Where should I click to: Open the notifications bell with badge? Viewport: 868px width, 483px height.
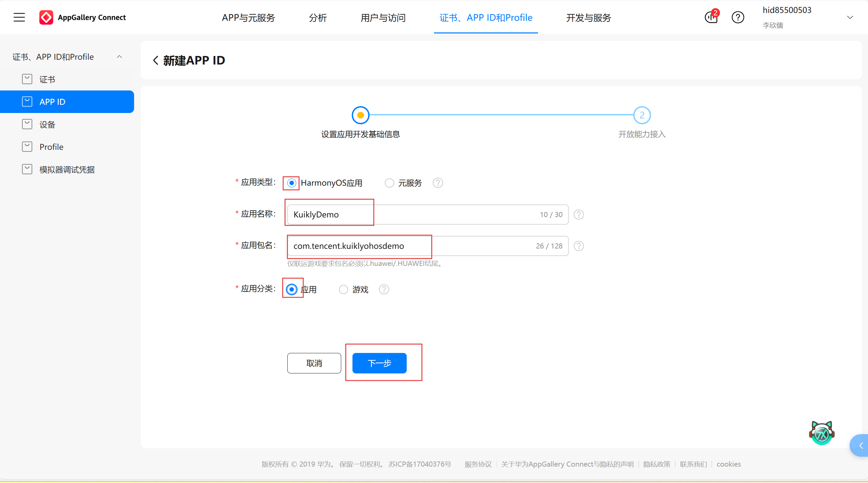tap(712, 17)
